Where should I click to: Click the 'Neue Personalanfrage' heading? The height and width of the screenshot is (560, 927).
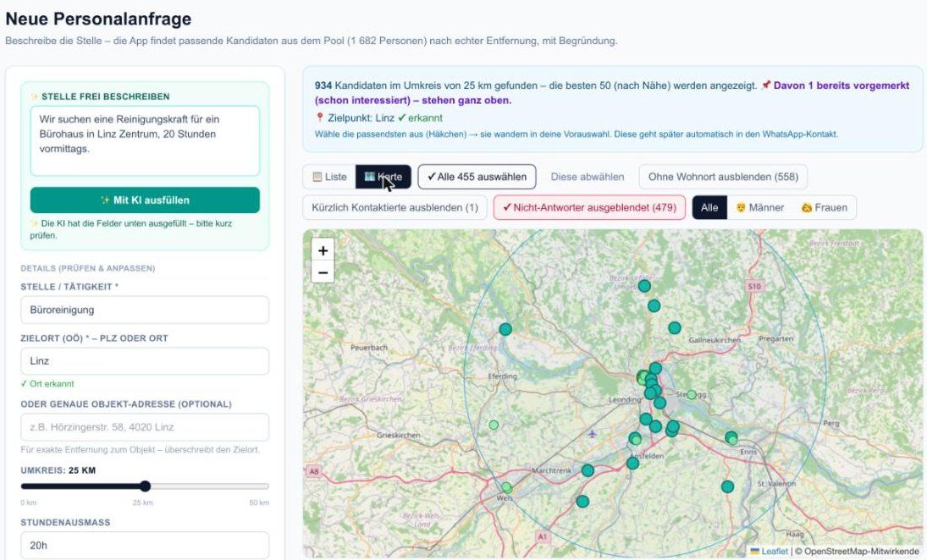coord(99,19)
